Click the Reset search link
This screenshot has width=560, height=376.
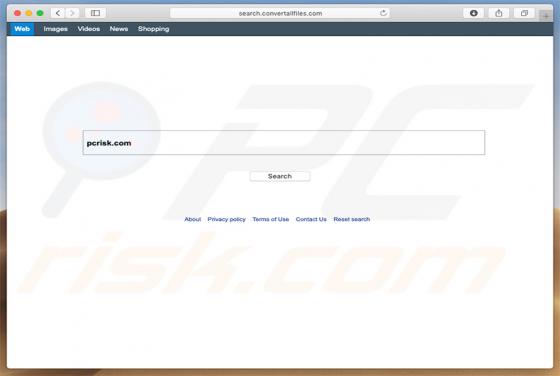click(352, 219)
